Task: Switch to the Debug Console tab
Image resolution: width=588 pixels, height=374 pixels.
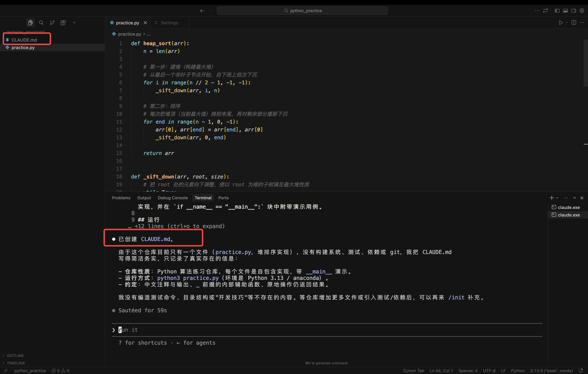Action: [x=173, y=198]
